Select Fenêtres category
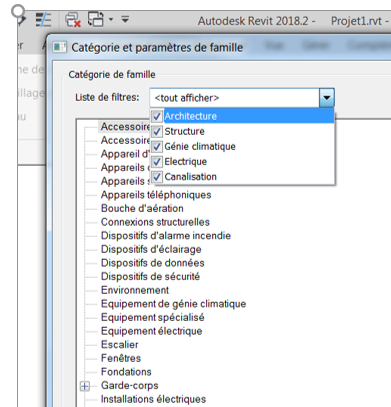This screenshot has width=391, height=407. pos(121,358)
